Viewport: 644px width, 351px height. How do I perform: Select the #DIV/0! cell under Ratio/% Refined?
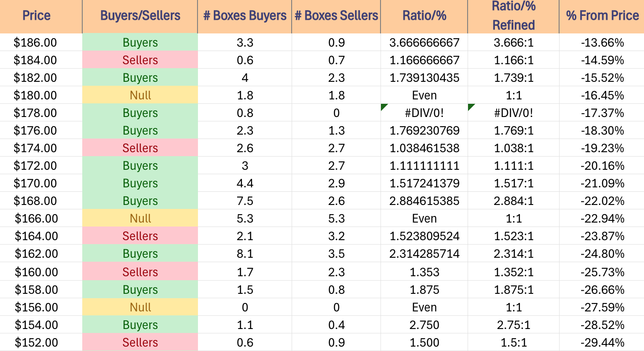pos(513,113)
